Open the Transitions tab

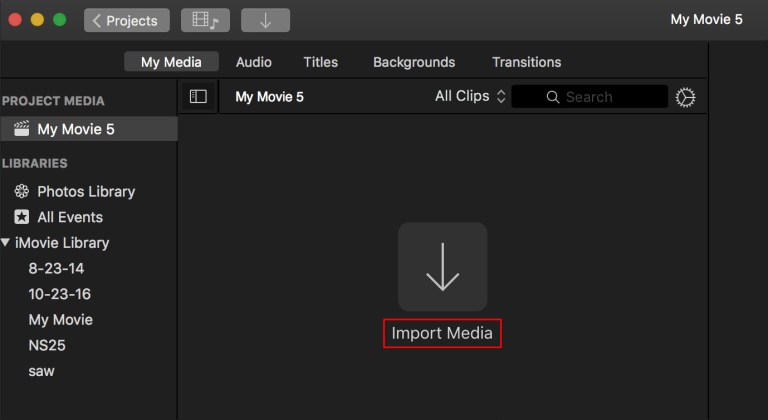click(527, 62)
